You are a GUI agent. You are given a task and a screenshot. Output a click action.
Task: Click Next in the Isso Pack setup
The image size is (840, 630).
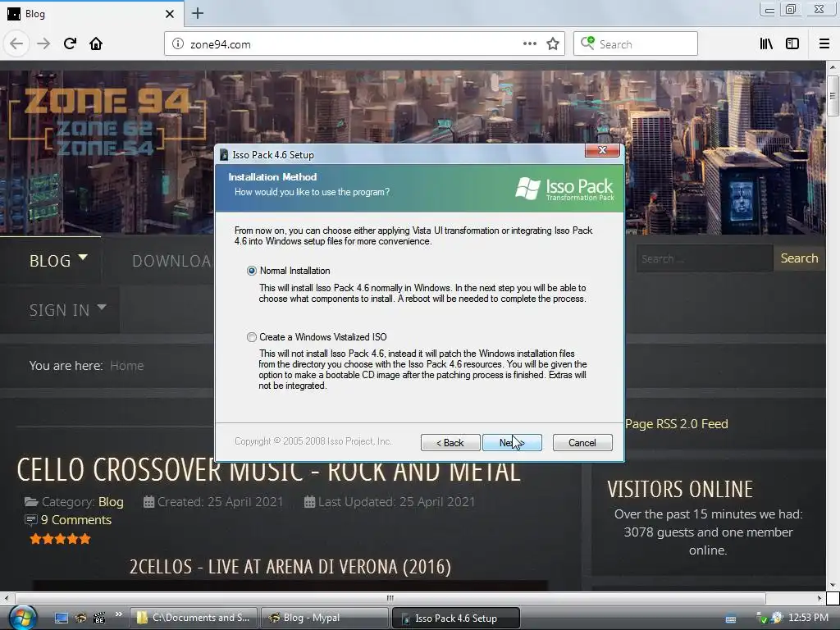click(512, 442)
